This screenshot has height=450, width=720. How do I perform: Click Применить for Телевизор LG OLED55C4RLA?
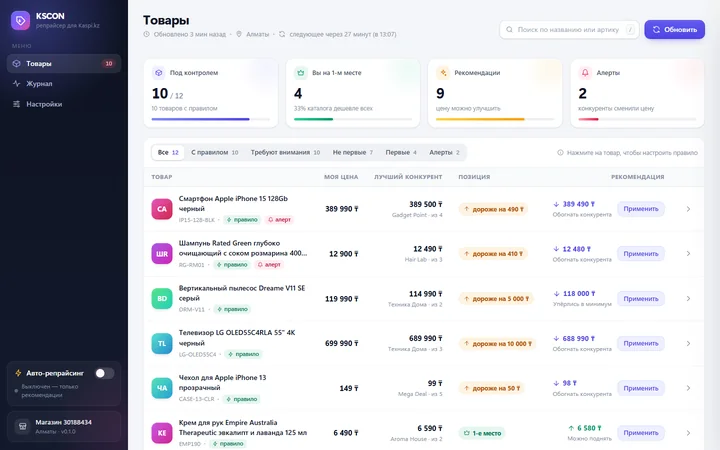click(641, 343)
